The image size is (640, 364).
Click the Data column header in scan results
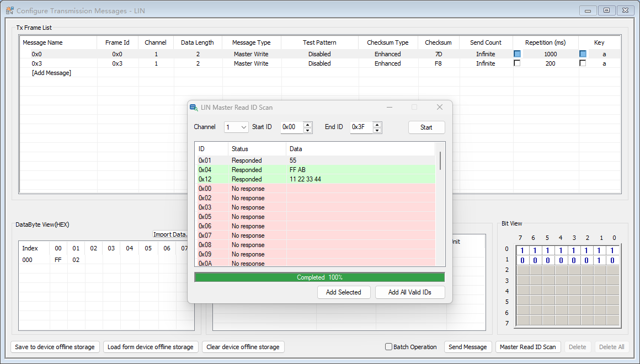(x=361, y=149)
